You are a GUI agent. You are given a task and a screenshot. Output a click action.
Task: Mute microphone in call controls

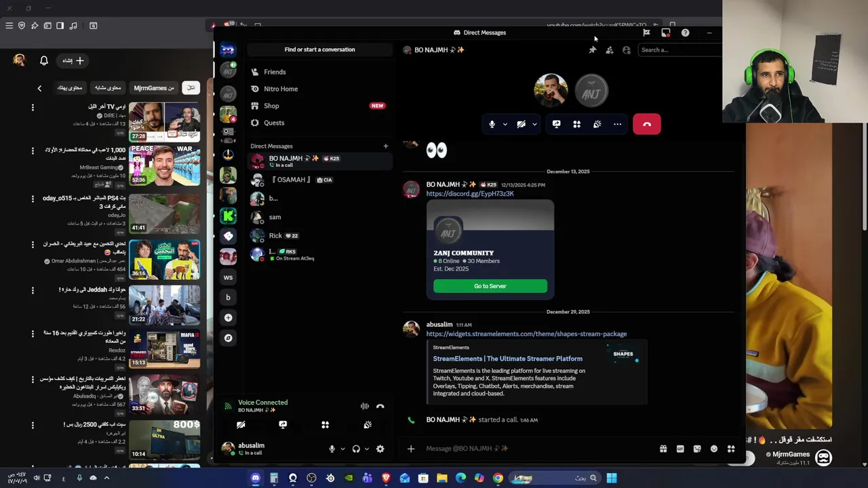coord(492,124)
